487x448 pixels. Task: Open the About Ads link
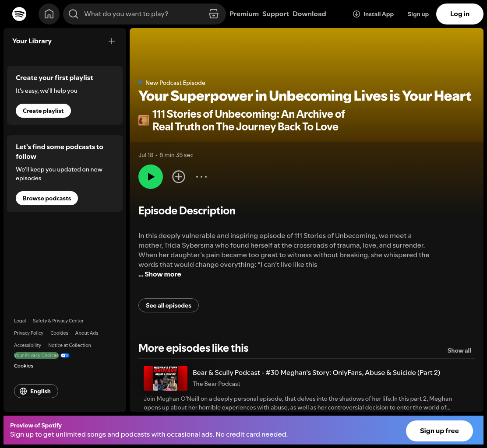click(87, 333)
